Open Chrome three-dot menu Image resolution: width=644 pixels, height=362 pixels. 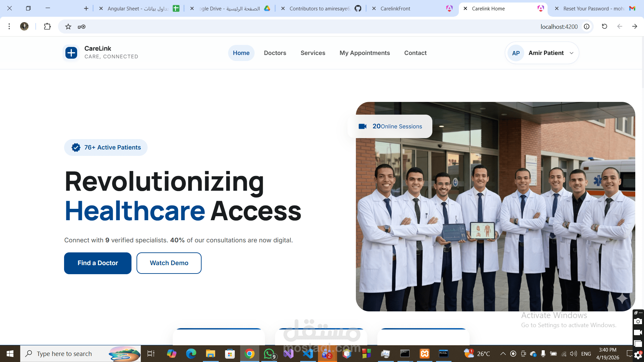[x=9, y=26]
